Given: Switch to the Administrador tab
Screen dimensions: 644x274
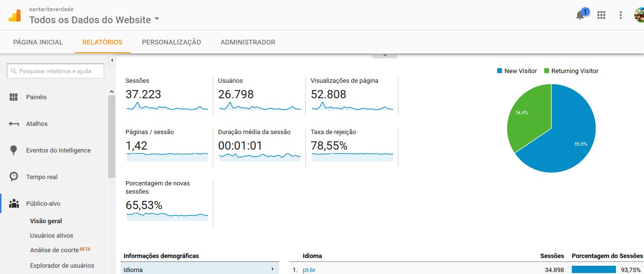Looking at the screenshot, I should tap(248, 42).
